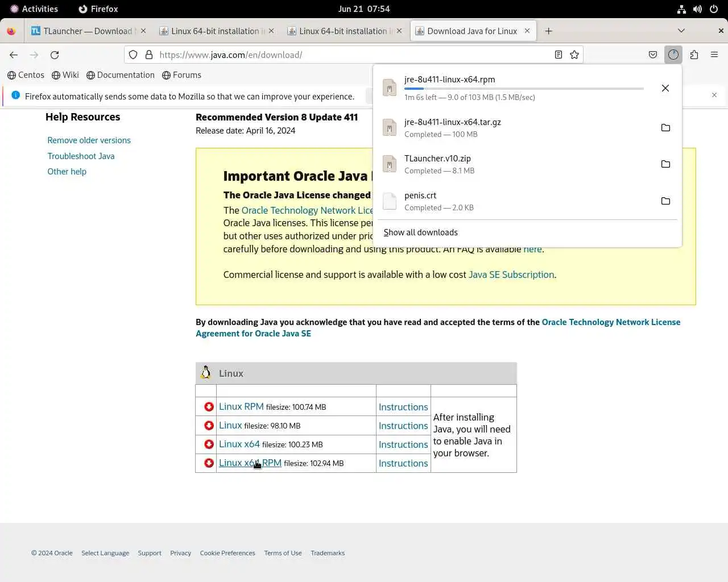Viewport: 728px width, 582px height.
Task: Open the clock and calendar at Jun 21 07:54
Action: [364, 9]
